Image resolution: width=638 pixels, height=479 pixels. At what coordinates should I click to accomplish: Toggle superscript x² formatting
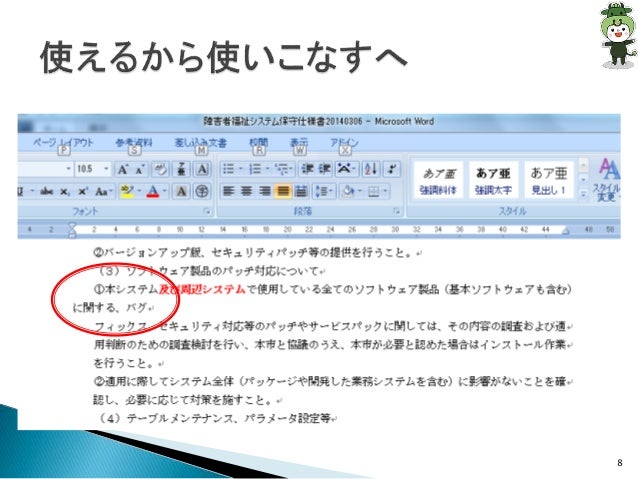[83, 191]
